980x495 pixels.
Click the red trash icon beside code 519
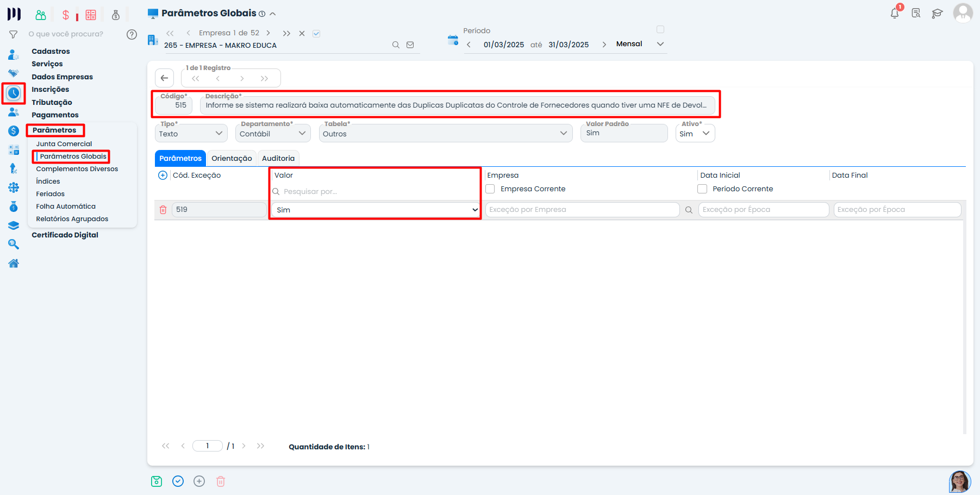pos(163,210)
